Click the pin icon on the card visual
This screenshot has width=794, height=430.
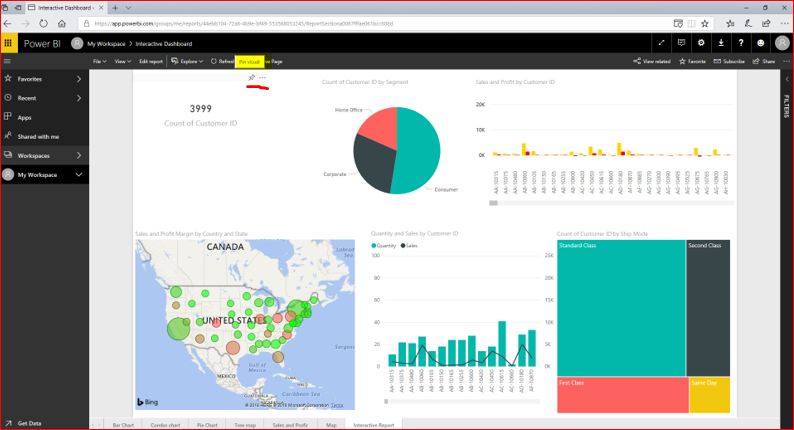pyautogui.click(x=252, y=77)
